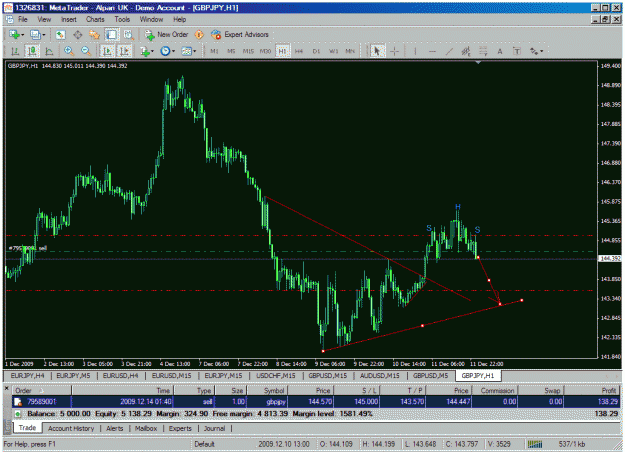Open the Insert menu
The width and height of the screenshot is (625, 452).
tap(69, 19)
